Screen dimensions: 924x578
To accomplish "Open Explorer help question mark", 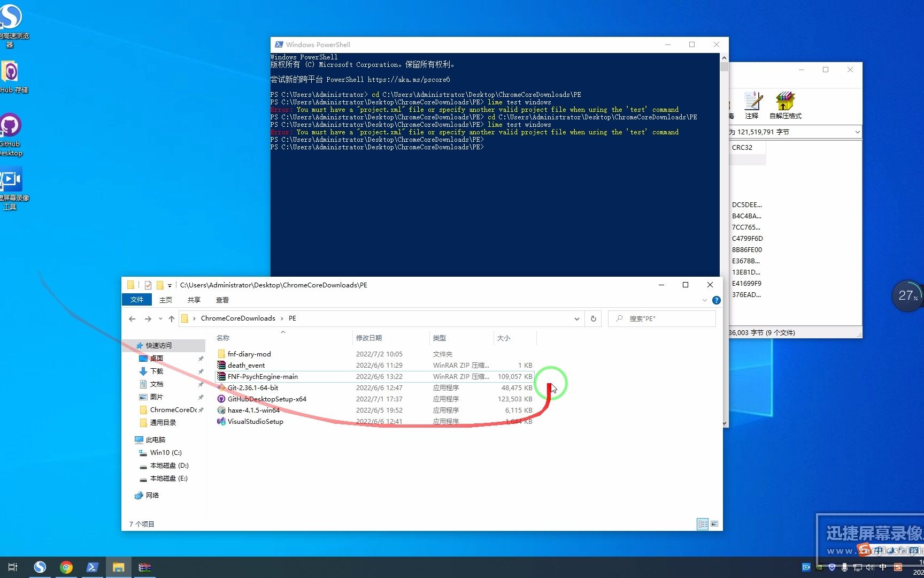I will click(x=717, y=300).
